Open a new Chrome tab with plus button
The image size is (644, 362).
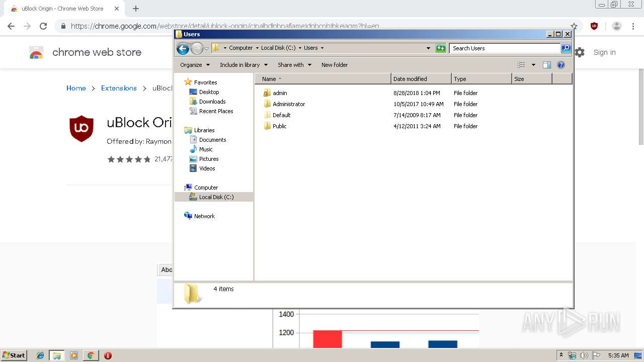[x=135, y=9]
